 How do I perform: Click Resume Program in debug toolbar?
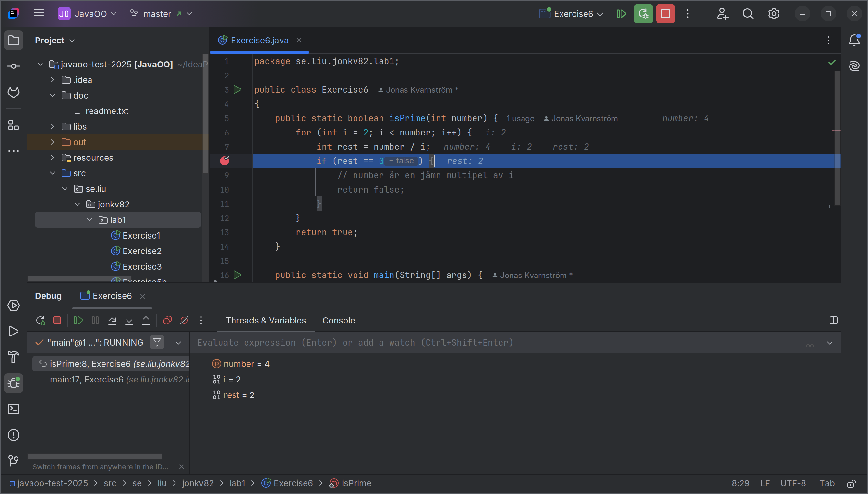pyautogui.click(x=78, y=320)
